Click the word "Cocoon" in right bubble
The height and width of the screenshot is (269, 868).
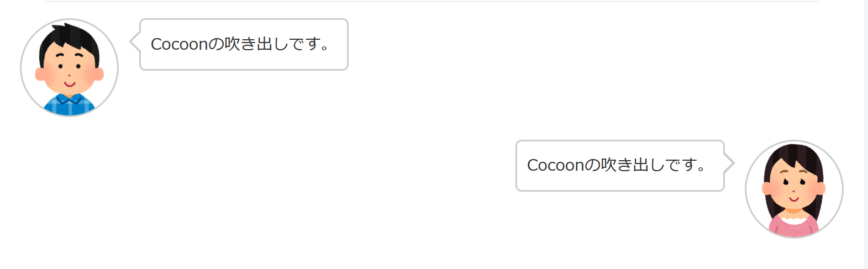[555, 165]
